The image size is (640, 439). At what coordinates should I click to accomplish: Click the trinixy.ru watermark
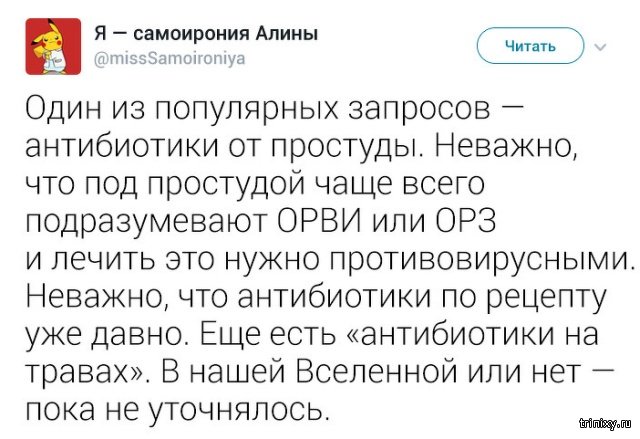[x=599, y=427]
